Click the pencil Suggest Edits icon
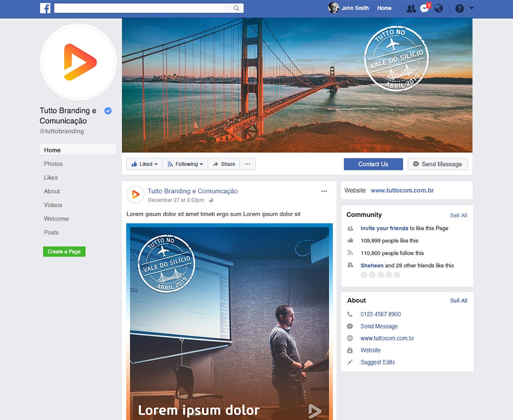This screenshot has height=420, width=513. pyautogui.click(x=350, y=362)
